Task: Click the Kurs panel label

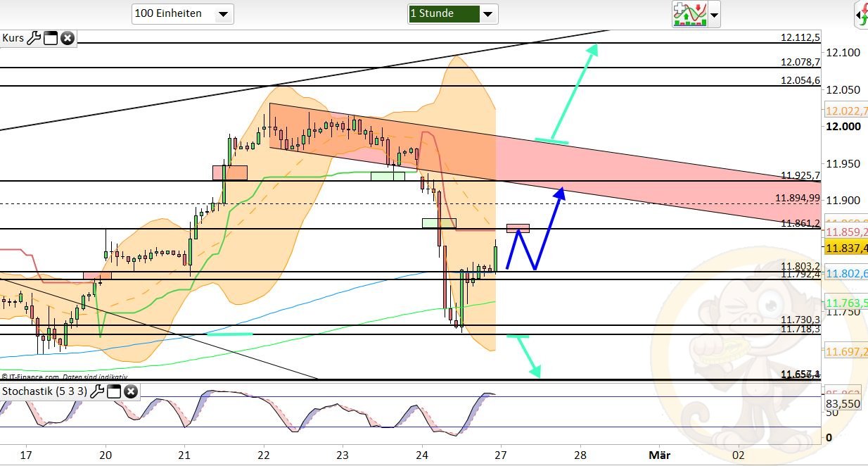Action: click(13, 38)
